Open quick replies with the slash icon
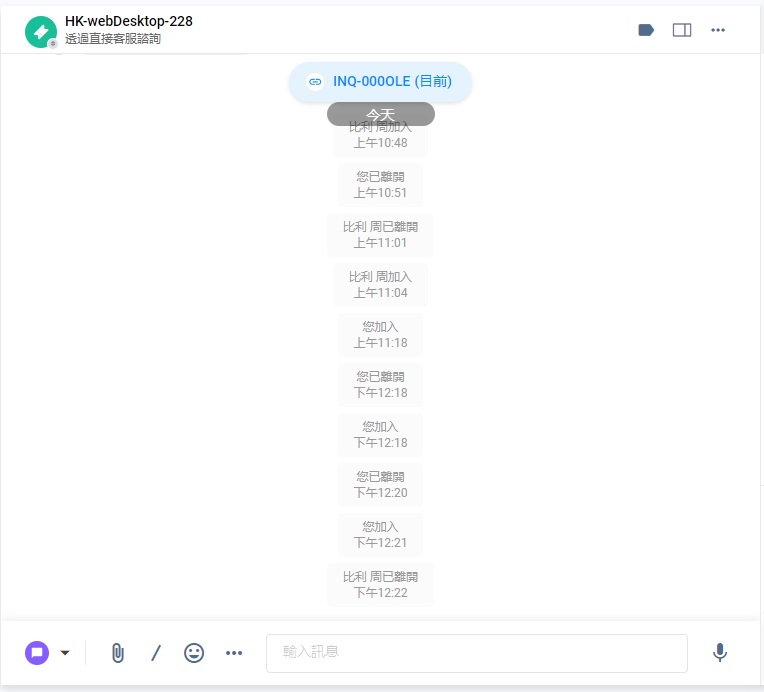 pyautogui.click(x=156, y=653)
